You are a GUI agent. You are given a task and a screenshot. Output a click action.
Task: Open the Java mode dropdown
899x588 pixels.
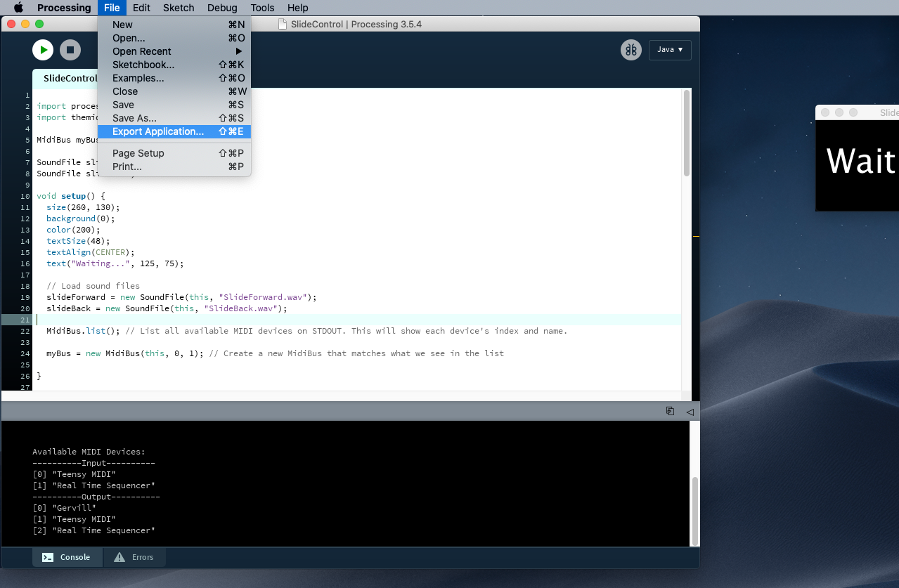pos(670,50)
